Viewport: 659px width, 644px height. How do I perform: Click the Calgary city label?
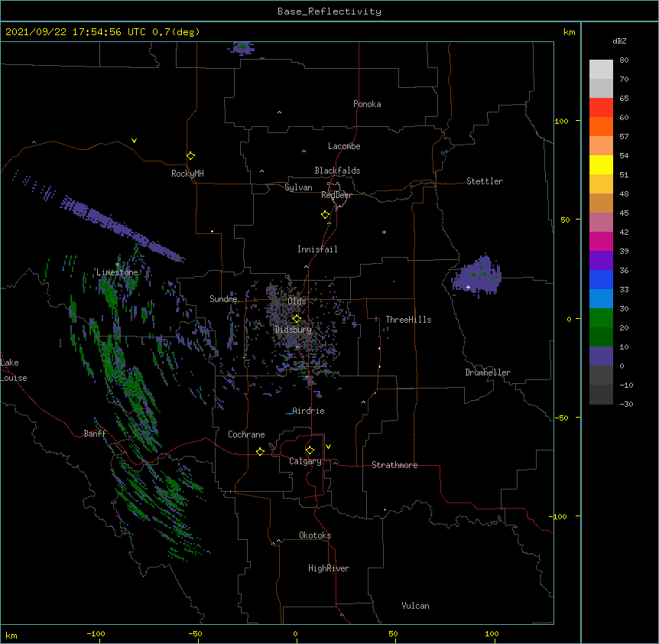tap(305, 461)
